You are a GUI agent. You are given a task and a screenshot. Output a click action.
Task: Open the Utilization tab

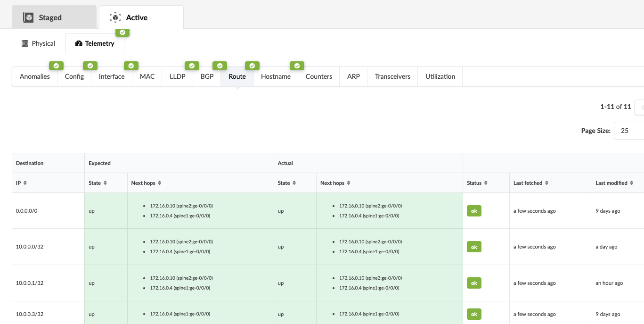point(440,76)
